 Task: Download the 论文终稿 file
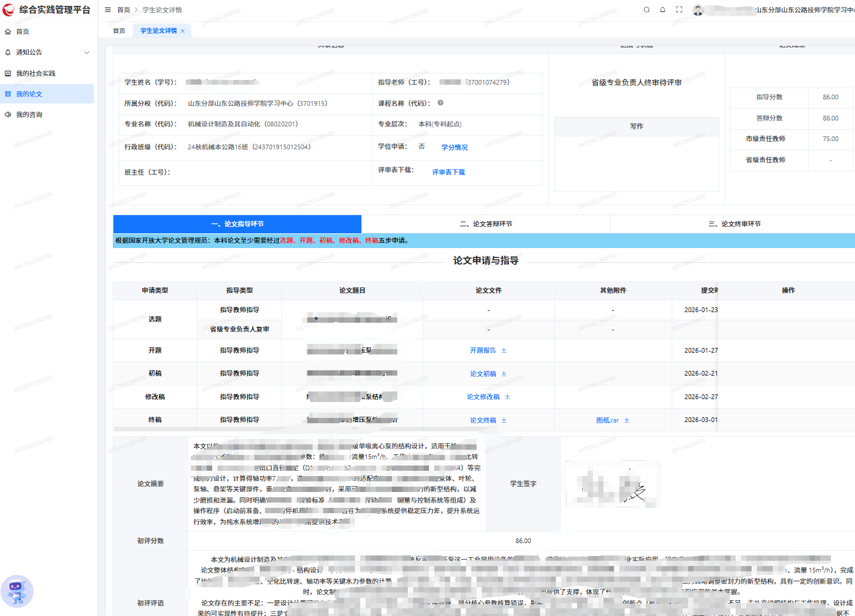(483, 420)
